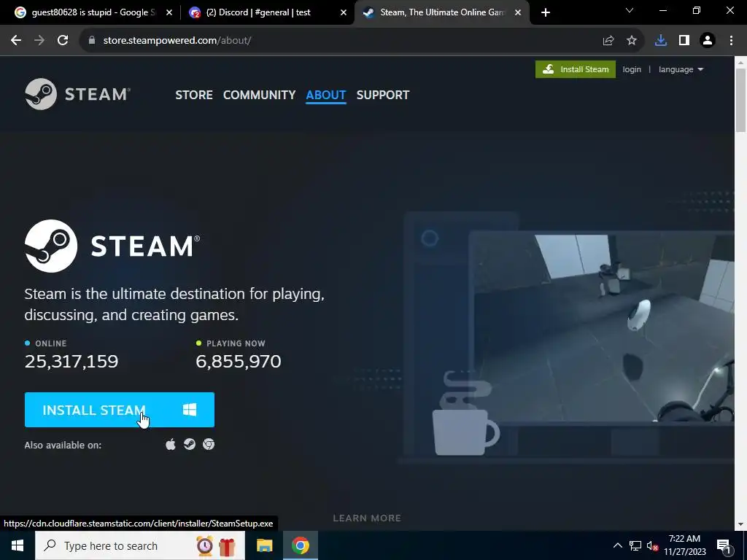
Task: Open the Windows Start menu
Action: pyautogui.click(x=18, y=545)
